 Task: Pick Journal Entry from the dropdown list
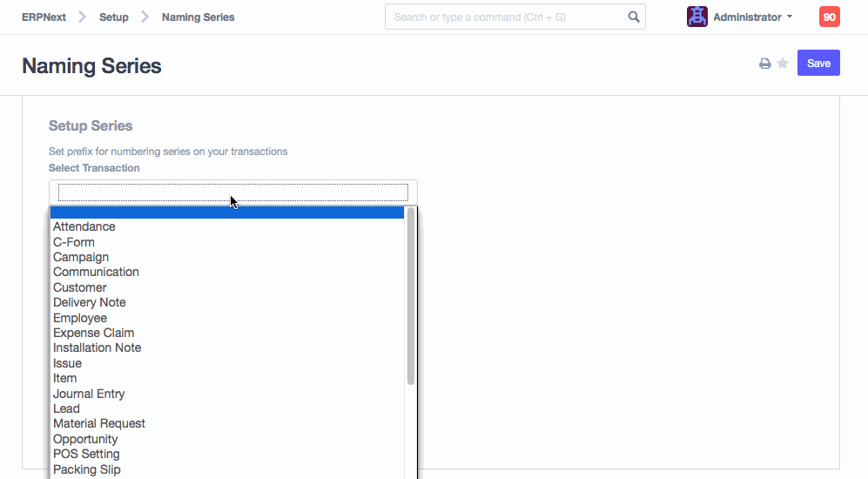click(89, 394)
